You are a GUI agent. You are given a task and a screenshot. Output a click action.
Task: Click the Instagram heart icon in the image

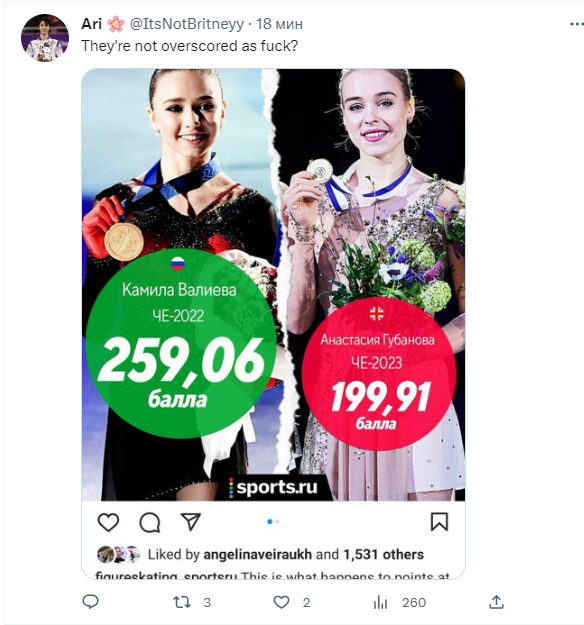108,522
